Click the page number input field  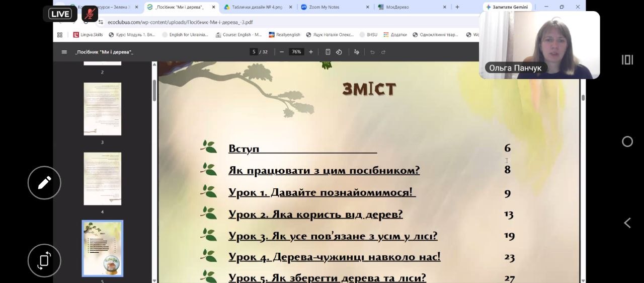(254, 52)
